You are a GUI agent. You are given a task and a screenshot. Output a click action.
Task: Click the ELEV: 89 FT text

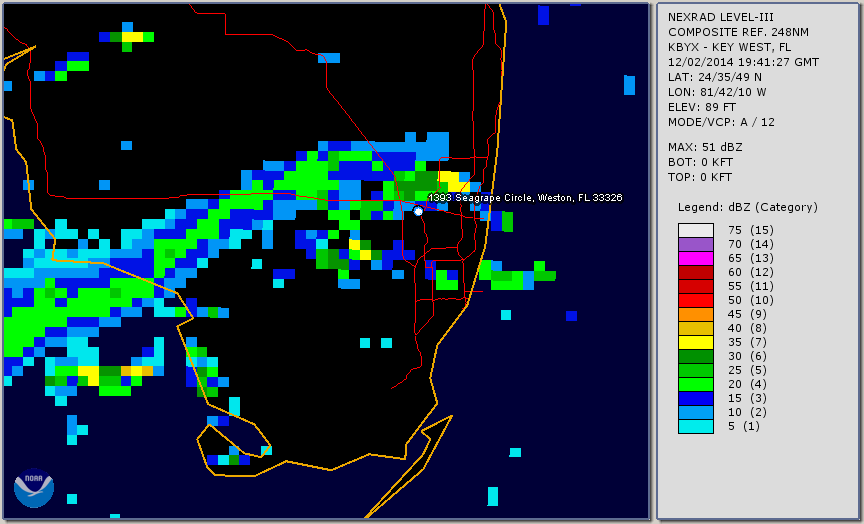pyautogui.click(x=701, y=107)
